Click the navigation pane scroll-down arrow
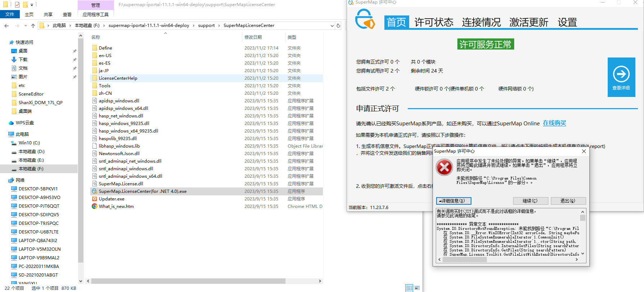Image resolution: width=644 pixels, height=292 pixels. (81, 281)
